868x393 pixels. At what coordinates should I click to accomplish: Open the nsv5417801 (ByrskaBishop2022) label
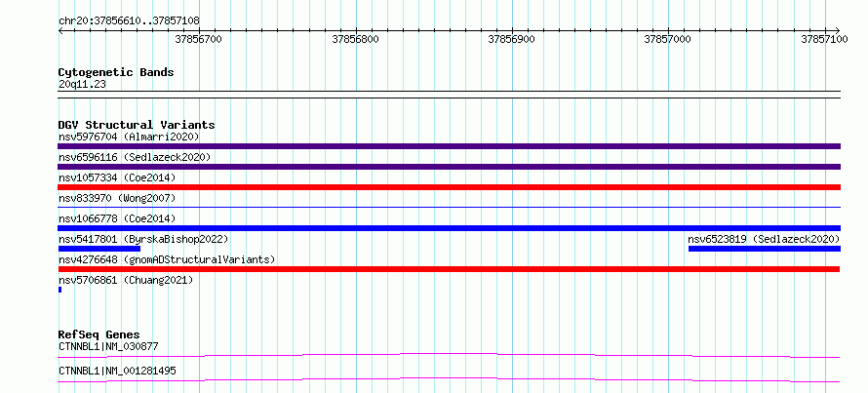[143, 239]
